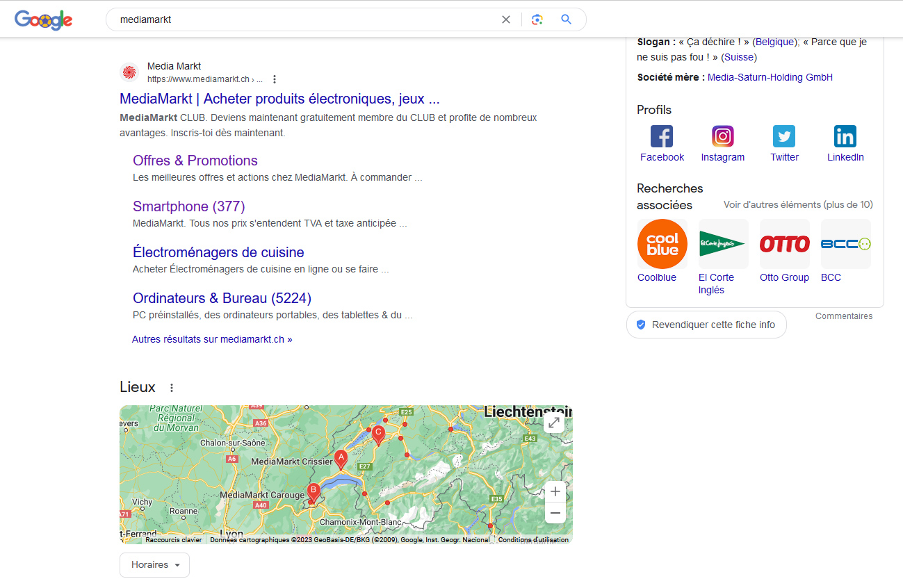
Task: Click the MediaMarkt Carouge map label
Action: 262,495
